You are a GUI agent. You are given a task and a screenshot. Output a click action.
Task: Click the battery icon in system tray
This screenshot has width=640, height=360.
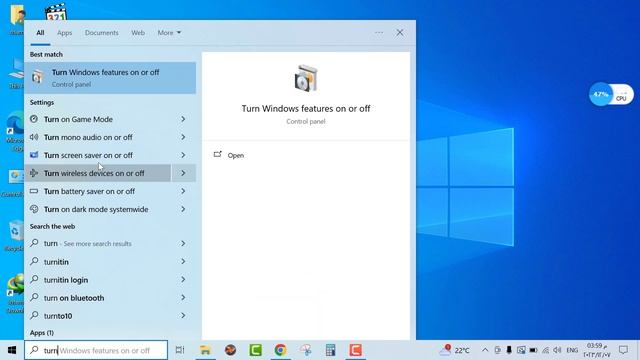(x=533, y=350)
